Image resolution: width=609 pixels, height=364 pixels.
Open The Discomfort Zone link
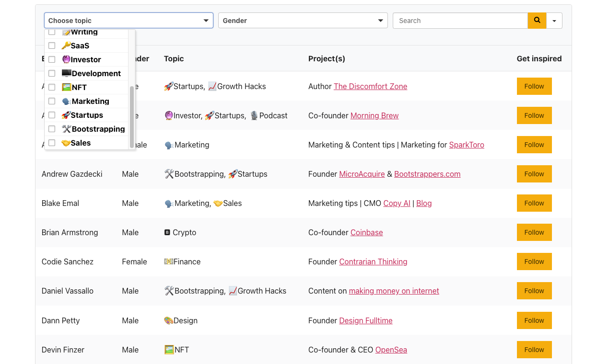[x=370, y=86]
